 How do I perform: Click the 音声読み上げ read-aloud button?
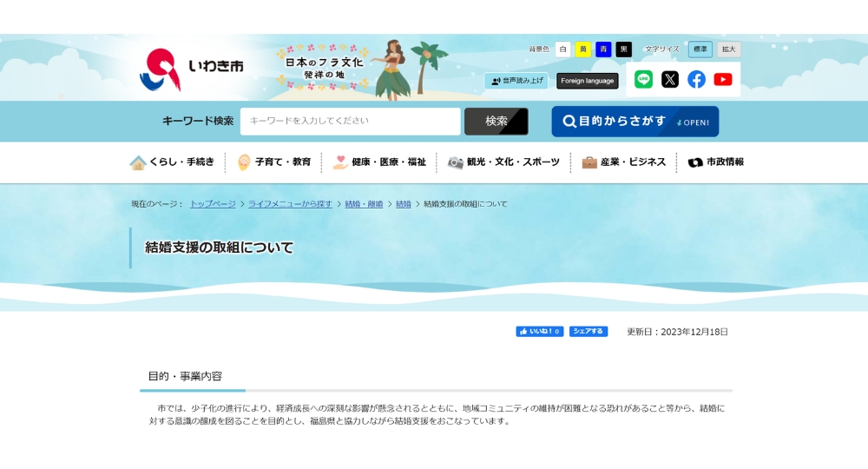tap(516, 81)
